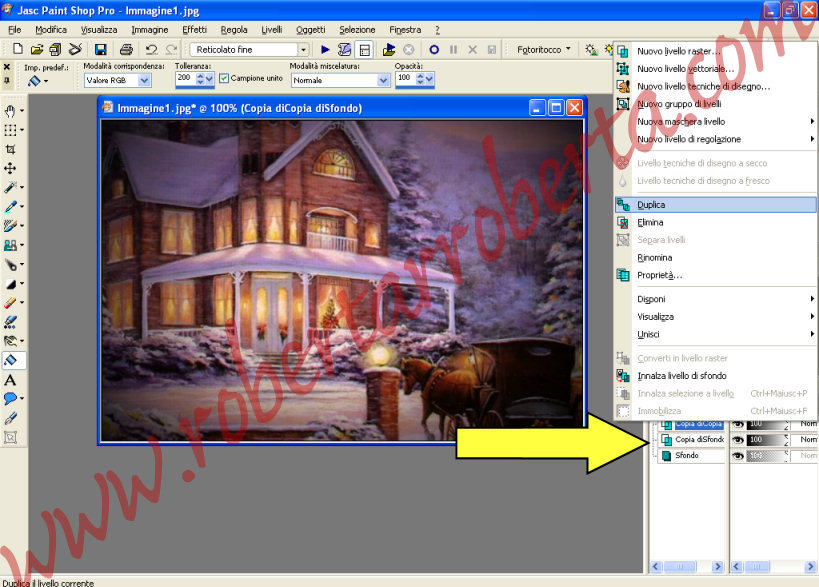Select the Copia diSfondo layer row
Screen dimensions: 819x587
[x=692, y=440]
